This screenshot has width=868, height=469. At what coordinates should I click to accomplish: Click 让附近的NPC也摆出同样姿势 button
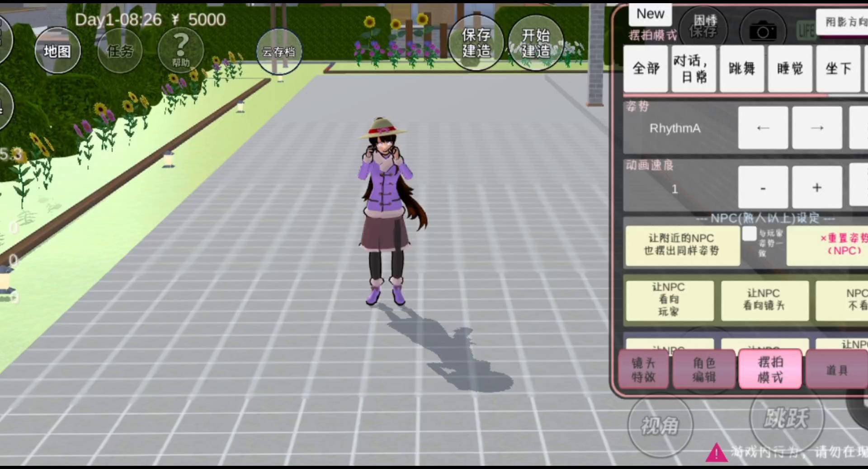click(x=681, y=245)
